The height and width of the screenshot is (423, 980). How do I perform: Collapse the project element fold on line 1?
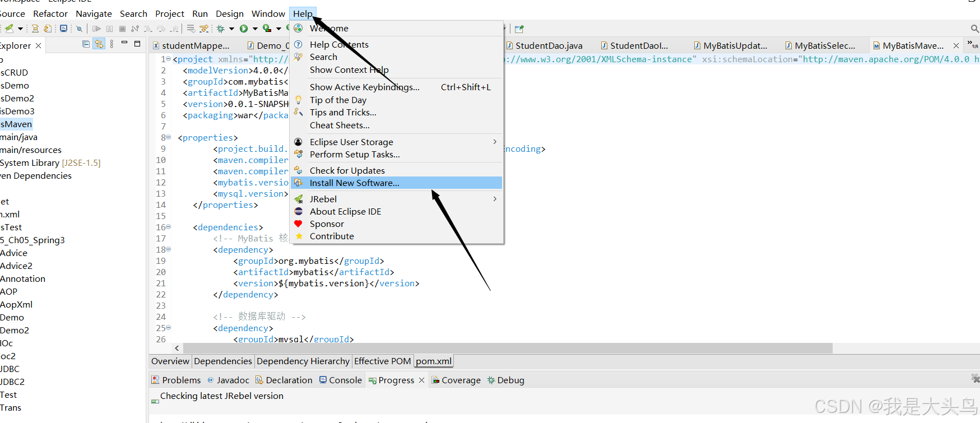pyautogui.click(x=169, y=59)
